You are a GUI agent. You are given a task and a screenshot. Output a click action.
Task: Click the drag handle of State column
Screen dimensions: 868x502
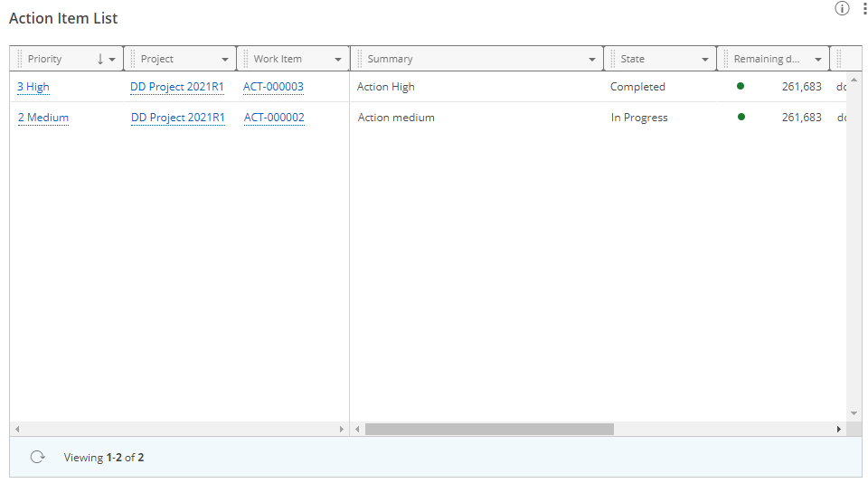click(612, 59)
